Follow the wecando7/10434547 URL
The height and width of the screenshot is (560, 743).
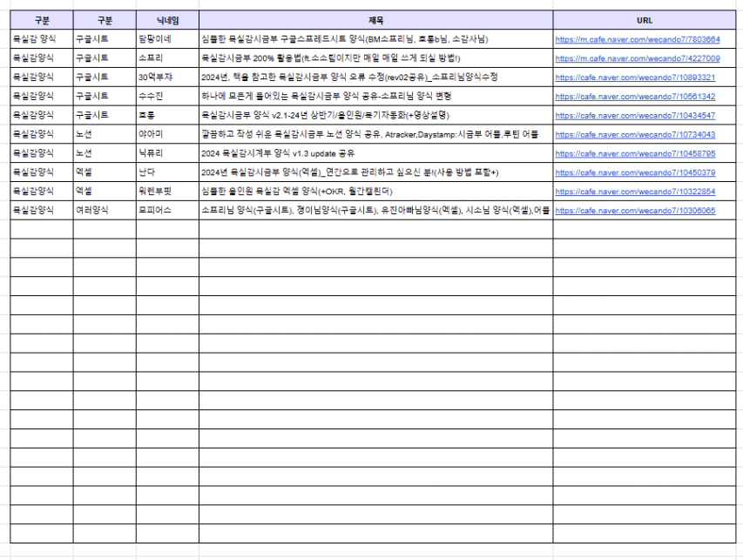[635, 115]
